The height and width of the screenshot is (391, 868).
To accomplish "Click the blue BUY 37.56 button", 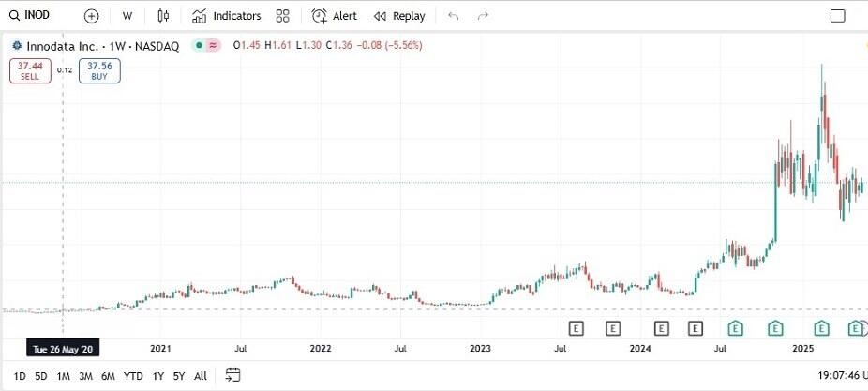I will coord(99,70).
